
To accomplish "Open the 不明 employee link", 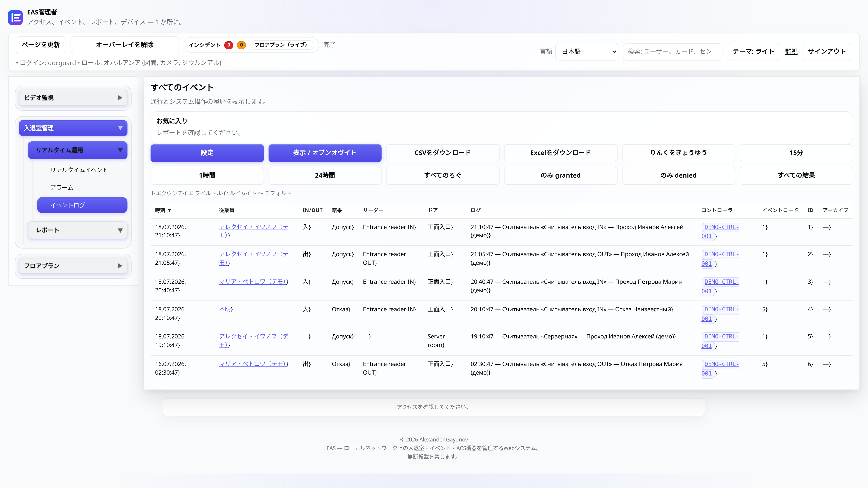I will pos(225,309).
